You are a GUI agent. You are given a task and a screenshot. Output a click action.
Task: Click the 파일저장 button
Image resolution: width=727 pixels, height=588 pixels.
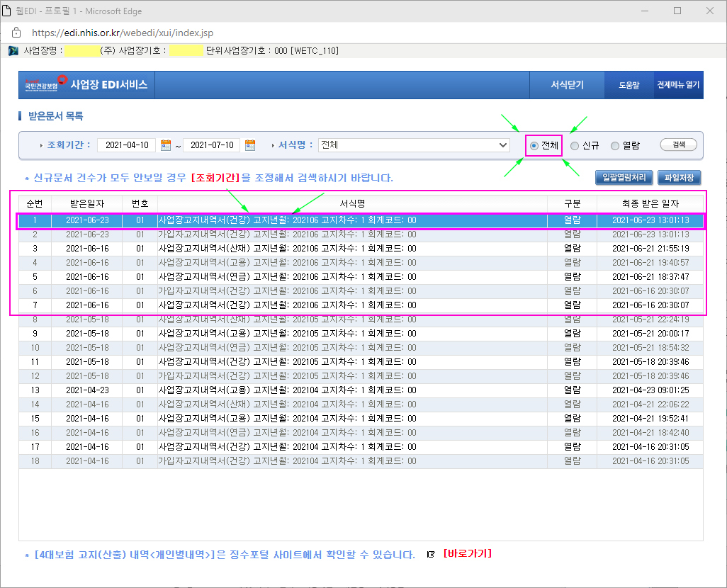(680, 178)
